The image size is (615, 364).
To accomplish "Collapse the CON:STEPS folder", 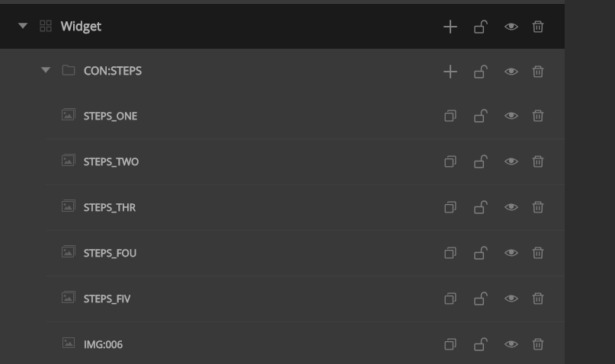I will coord(46,71).
